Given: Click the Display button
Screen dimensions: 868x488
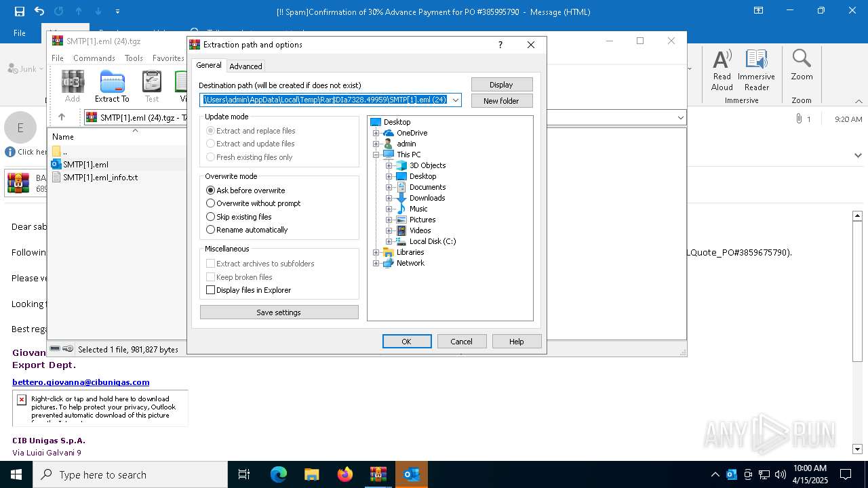Looking at the screenshot, I should click(502, 85).
